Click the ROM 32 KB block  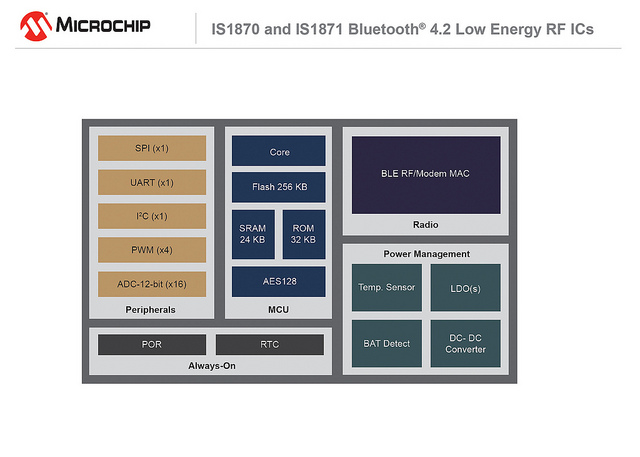(x=303, y=234)
